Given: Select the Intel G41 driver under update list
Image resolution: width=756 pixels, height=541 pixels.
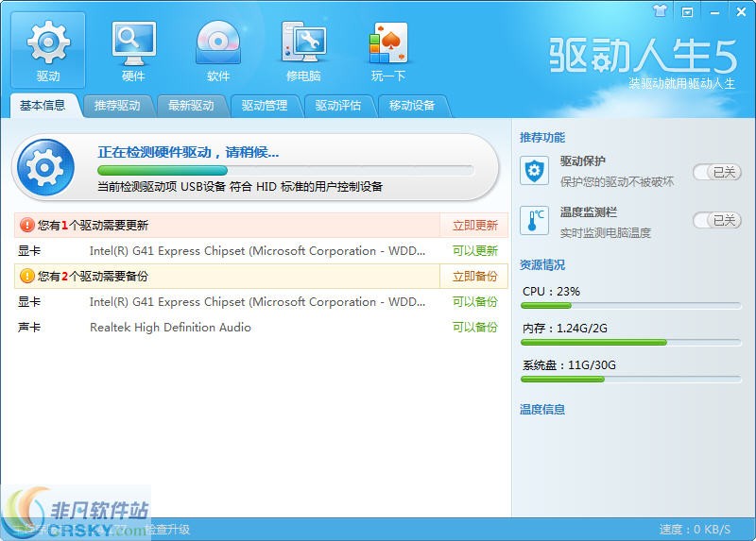Looking at the screenshot, I should [x=261, y=251].
